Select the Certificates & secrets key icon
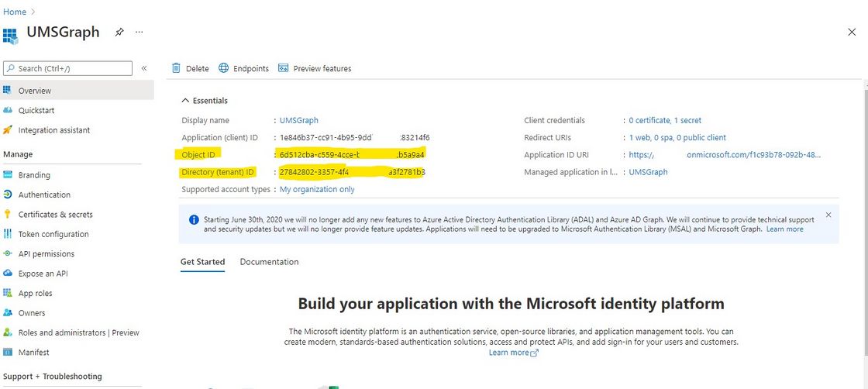The image size is (868, 389). 8,215
